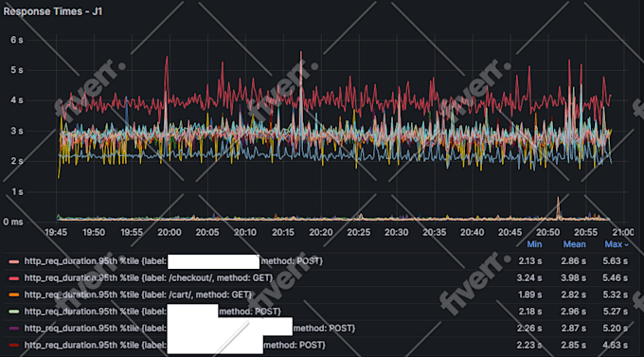
Task: Click the 19:45 time axis label
Action: pyautogui.click(x=56, y=233)
